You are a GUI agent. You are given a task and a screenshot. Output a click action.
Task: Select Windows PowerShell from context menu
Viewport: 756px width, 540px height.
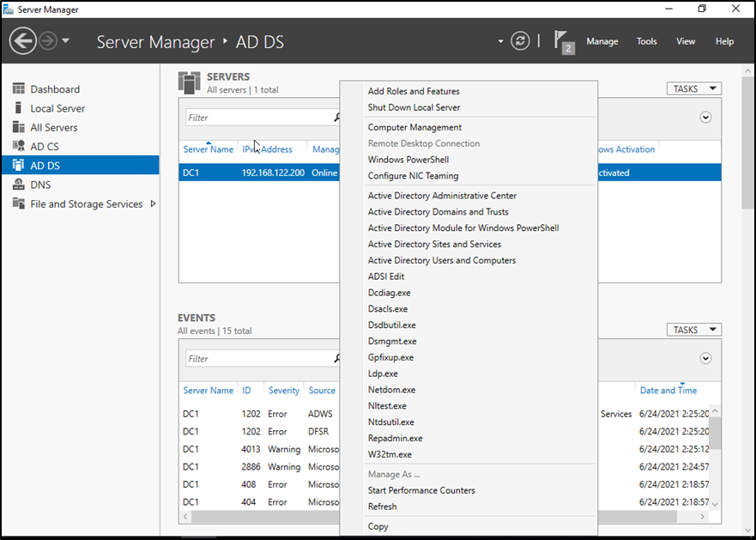click(408, 160)
